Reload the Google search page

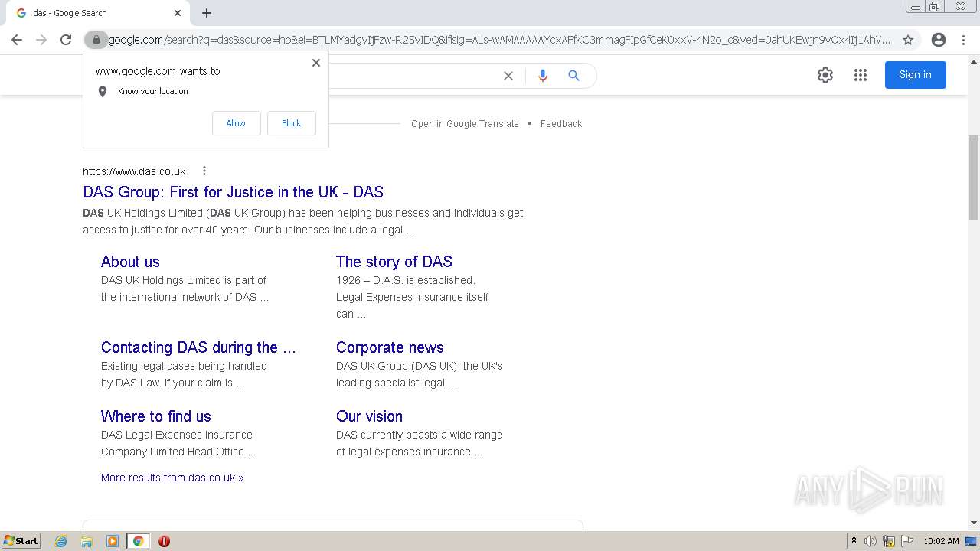(x=66, y=40)
